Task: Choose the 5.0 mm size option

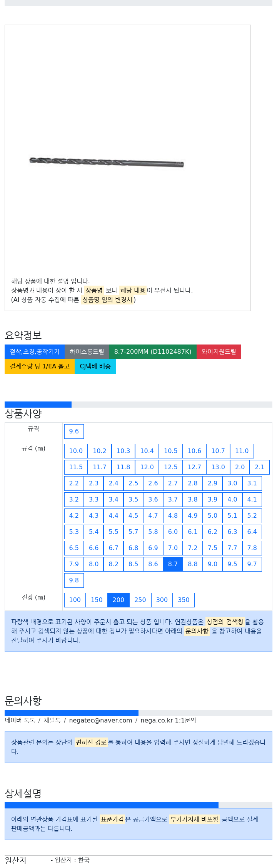Action: click(x=212, y=515)
